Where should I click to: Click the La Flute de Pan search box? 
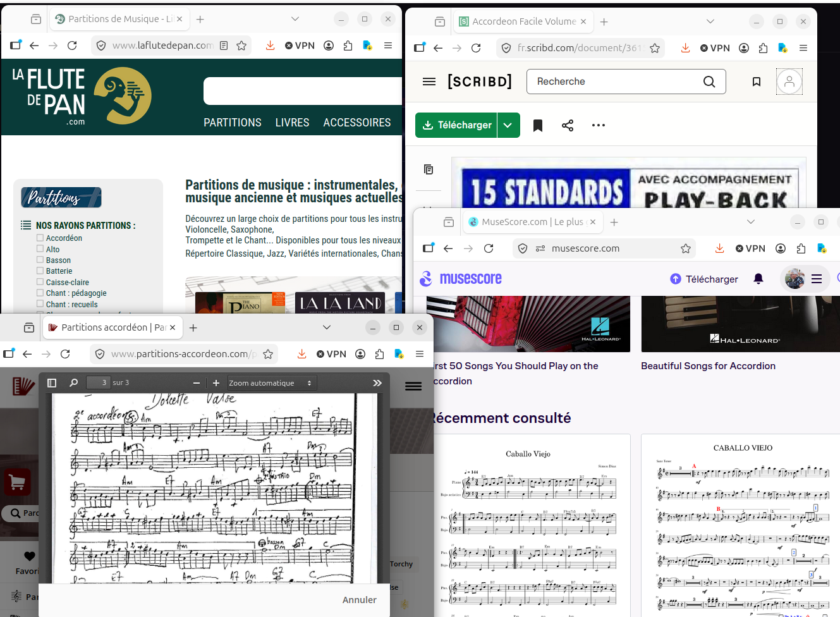pyautogui.click(x=303, y=91)
